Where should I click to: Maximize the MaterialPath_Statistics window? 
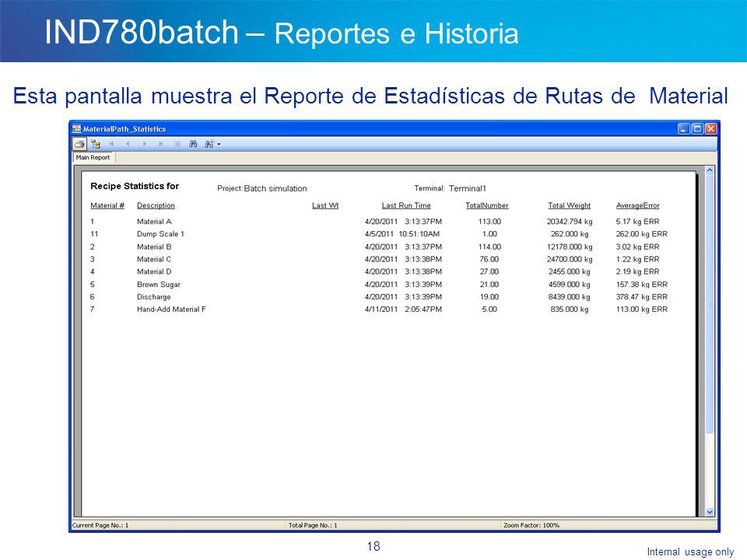pos(697,128)
